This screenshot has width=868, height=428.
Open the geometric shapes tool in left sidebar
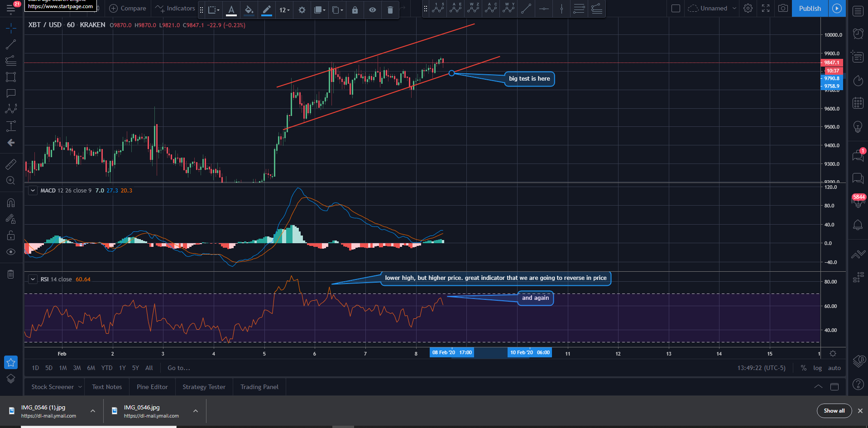[x=11, y=77]
